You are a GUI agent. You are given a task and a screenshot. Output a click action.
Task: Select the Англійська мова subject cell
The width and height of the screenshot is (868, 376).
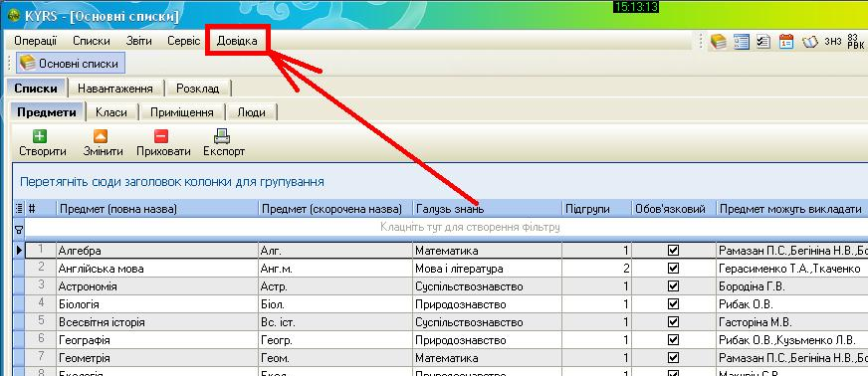[x=157, y=269]
